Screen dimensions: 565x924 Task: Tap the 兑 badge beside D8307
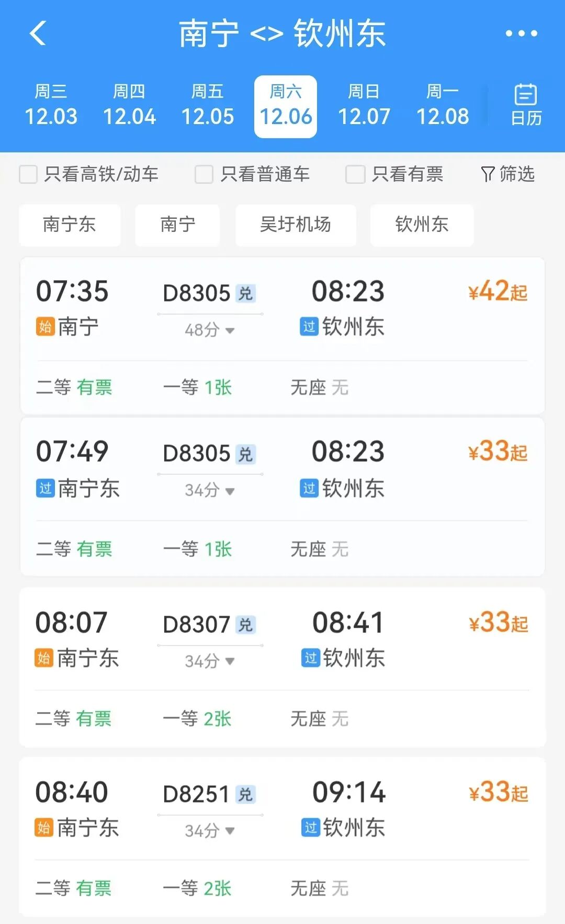click(x=245, y=625)
